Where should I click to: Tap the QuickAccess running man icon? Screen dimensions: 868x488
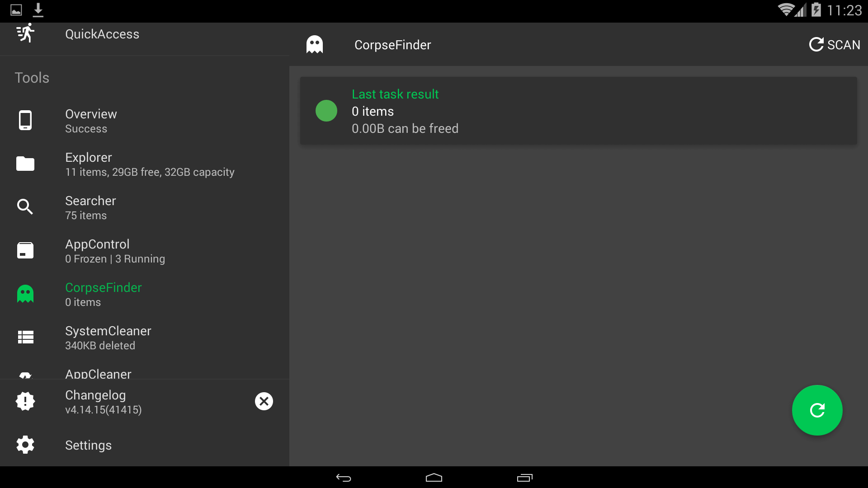point(25,33)
